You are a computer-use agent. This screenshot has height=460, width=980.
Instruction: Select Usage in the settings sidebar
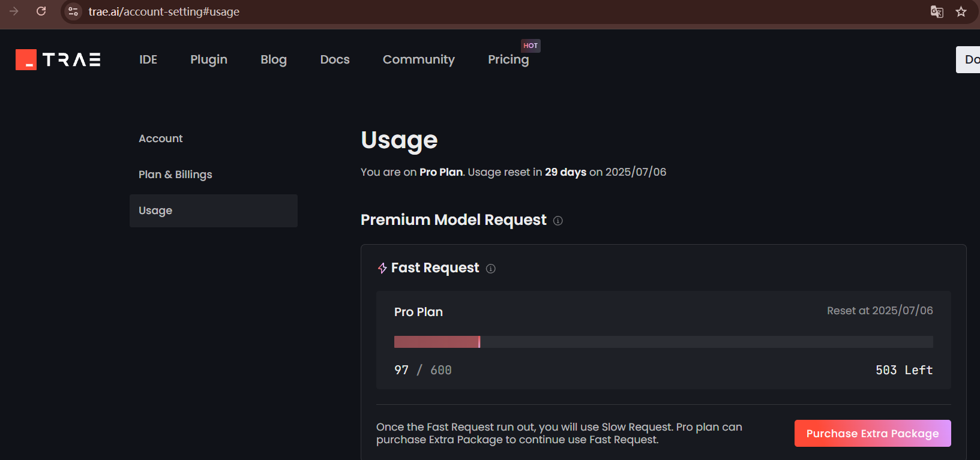point(214,211)
